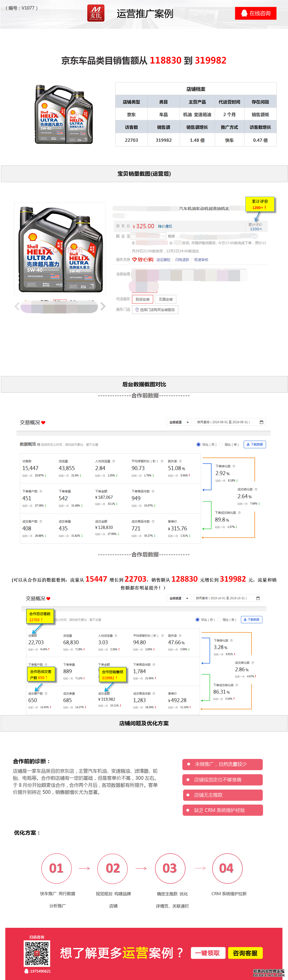Click info icon next to 数据概览
The width and height of the screenshot is (288, 980).
[38, 444]
